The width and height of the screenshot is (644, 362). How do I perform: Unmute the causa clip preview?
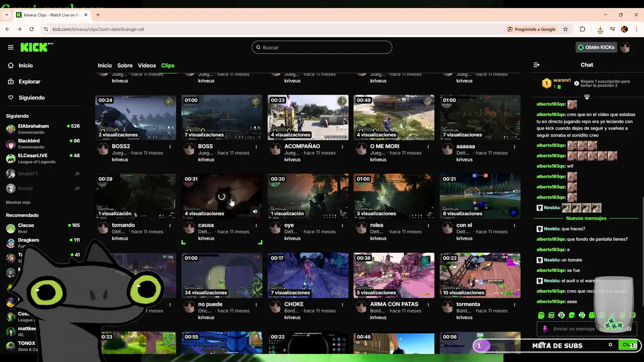coord(255,212)
